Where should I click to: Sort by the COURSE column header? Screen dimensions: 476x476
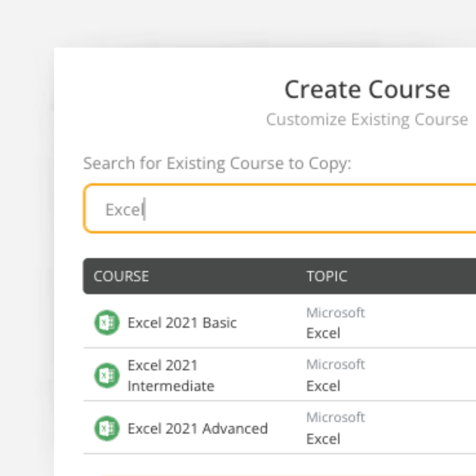121,276
